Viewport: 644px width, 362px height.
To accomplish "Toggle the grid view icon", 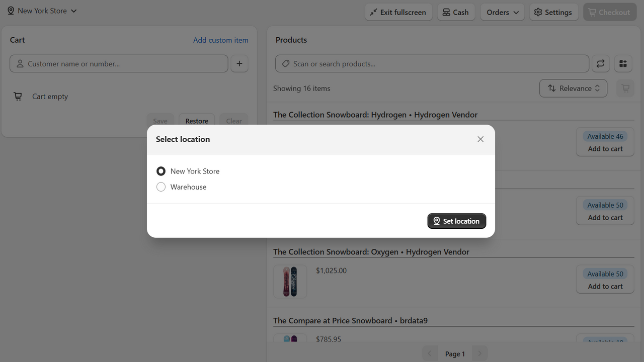I will tap(623, 64).
